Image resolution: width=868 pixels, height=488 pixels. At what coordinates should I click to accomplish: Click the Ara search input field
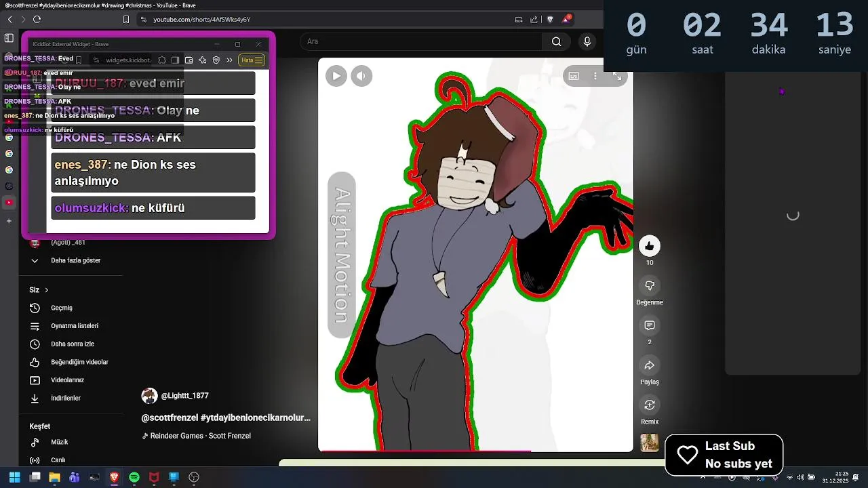[420, 41]
